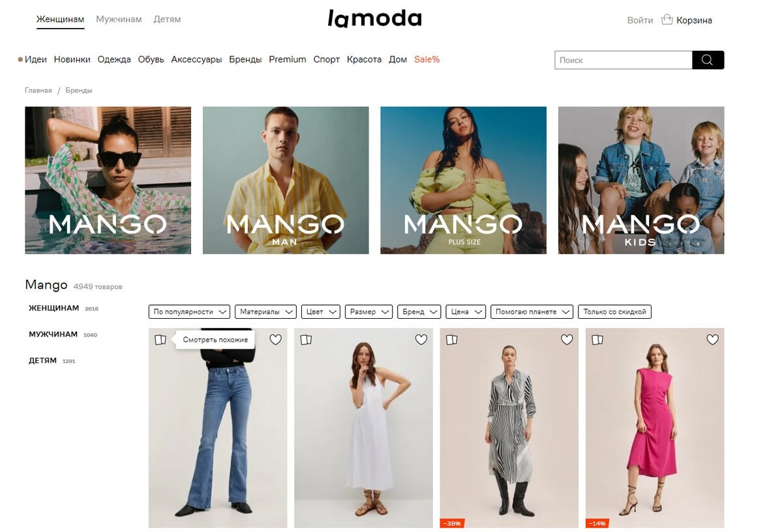Open the Mango Kids banner

coord(641,180)
